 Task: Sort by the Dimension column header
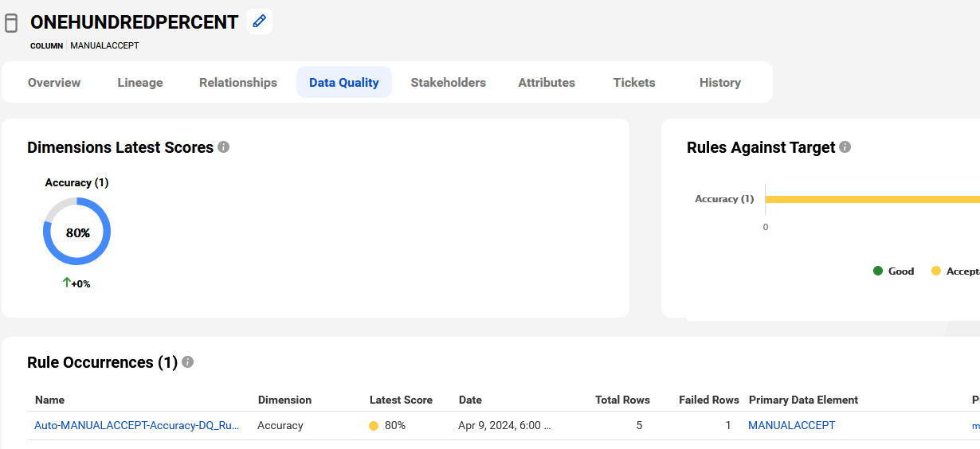[x=284, y=400]
